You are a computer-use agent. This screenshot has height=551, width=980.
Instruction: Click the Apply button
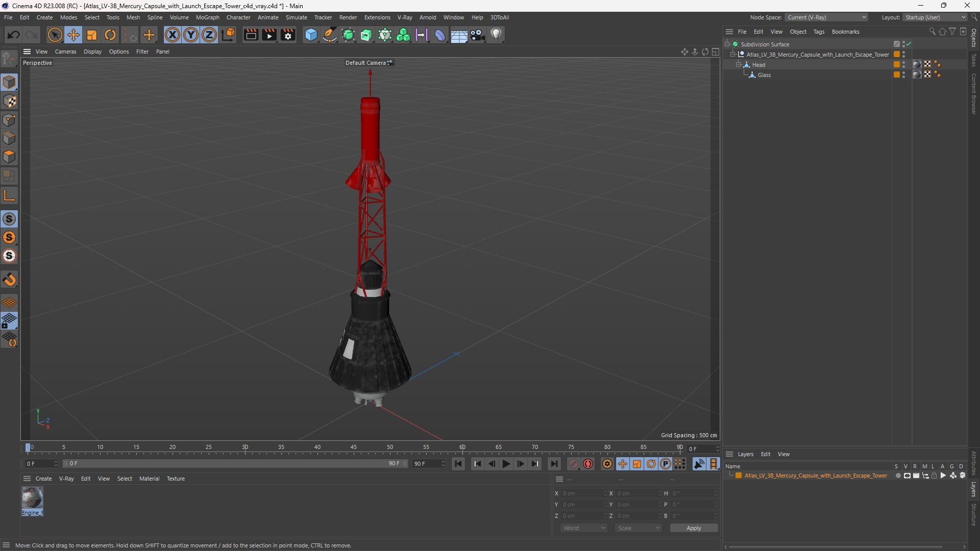[694, 528]
